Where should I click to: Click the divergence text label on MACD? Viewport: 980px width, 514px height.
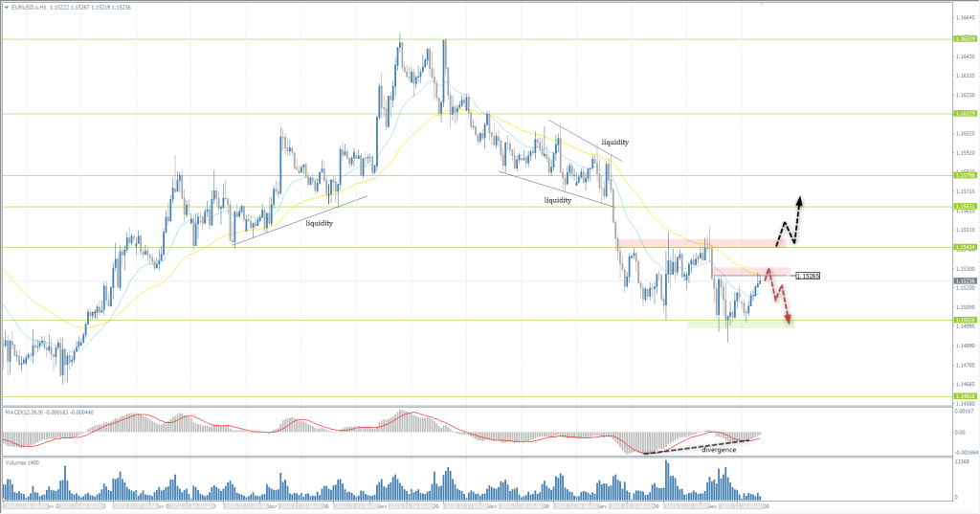click(x=719, y=449)
